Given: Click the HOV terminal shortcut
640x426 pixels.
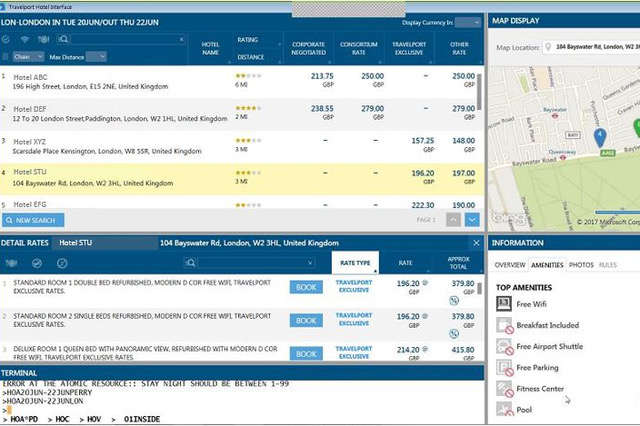Looking at the screenshot, I should coord(94,419).
